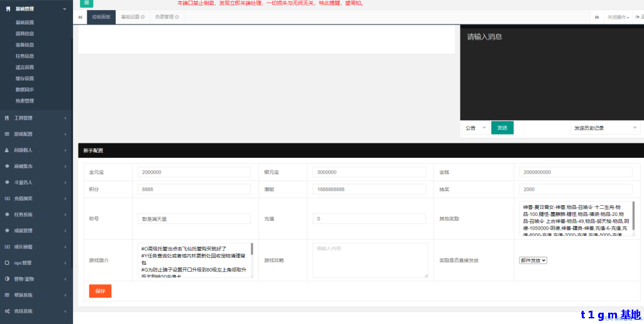The image size is (644, 324).
Task: Open 道具信息 in the sidebar submenu
Action: click(25, 34)
